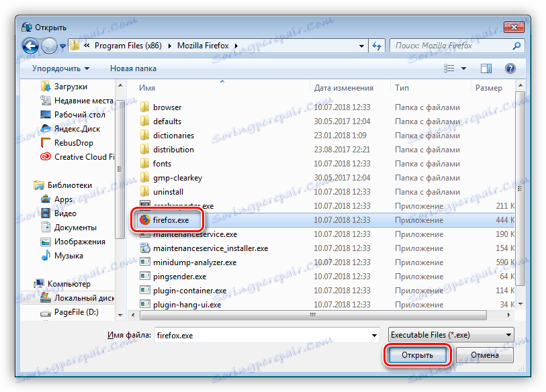Click the Forward navigation arrow
This screenshot has width=546, height=392.
point(49,46)
